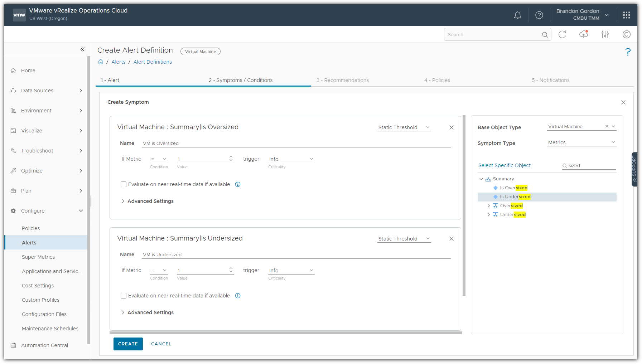Open the SUPPORT side tab
Viewport: 642px width, 364px height.
click(634, 169)
